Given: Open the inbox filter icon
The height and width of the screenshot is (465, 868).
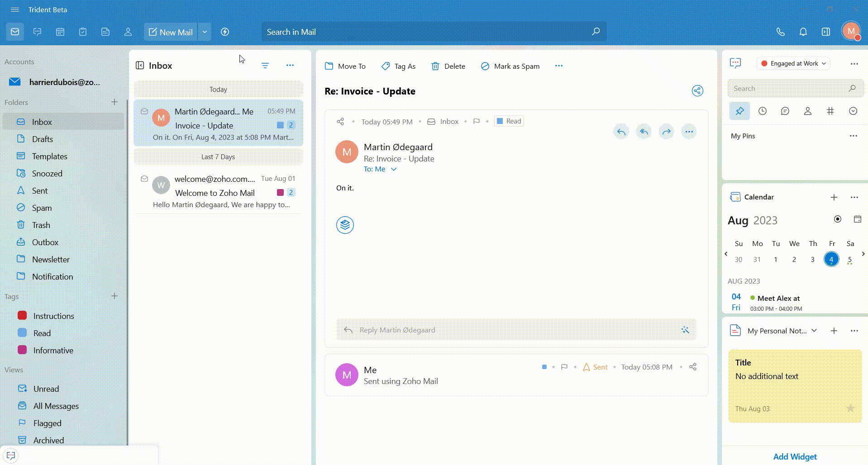Looking at the screenshot, I should [265, 66].
